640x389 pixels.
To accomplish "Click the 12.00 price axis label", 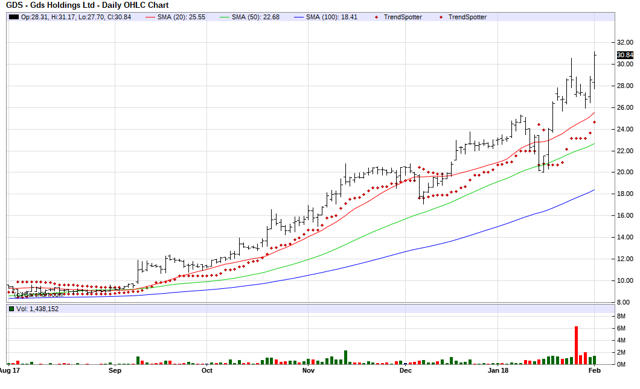I will pyautogui.click(x=625, y=259).
